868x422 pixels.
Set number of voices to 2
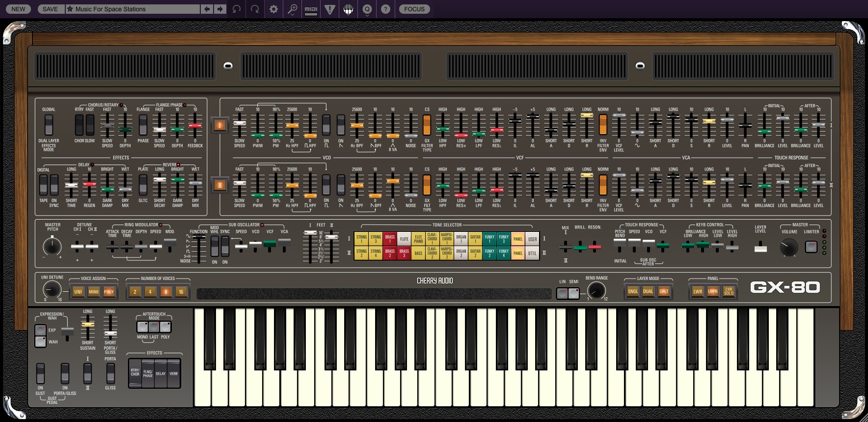point(135,292)
